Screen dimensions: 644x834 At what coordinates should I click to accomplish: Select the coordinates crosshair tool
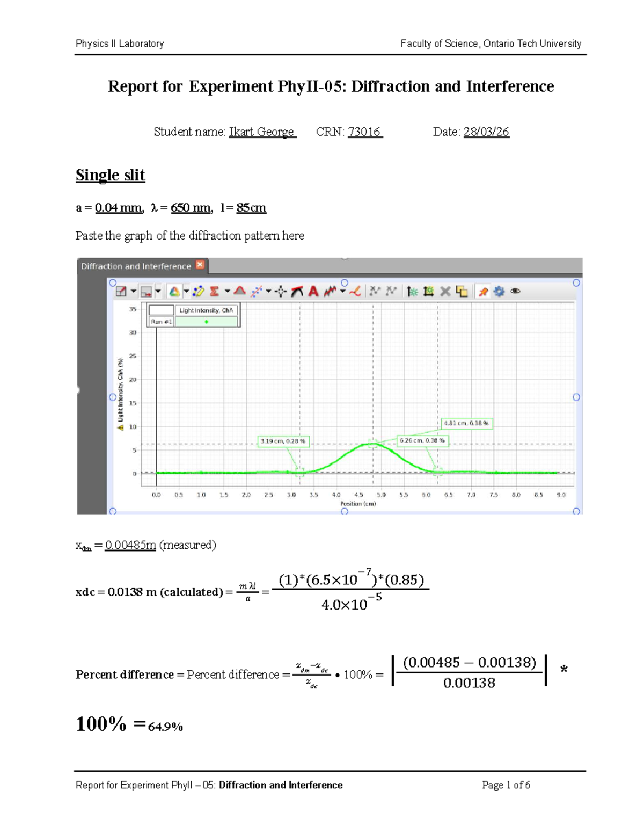[x=281, y=292]
